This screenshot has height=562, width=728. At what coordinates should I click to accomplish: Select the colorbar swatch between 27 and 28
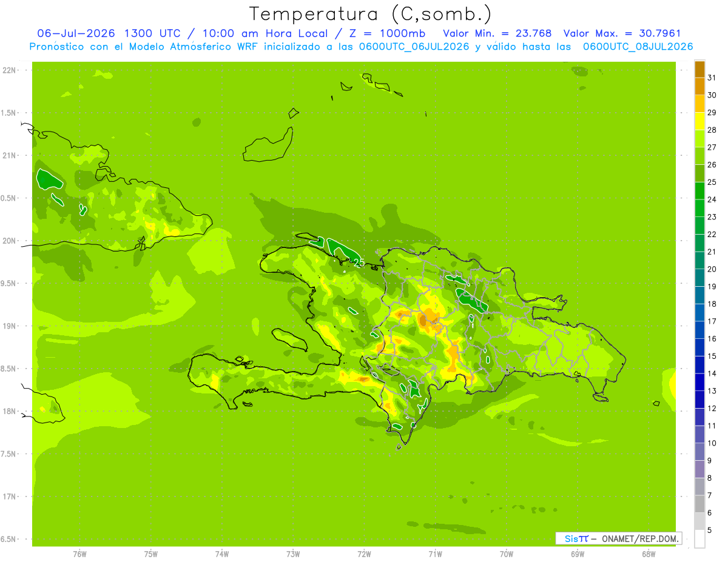(x=699, y=139)
